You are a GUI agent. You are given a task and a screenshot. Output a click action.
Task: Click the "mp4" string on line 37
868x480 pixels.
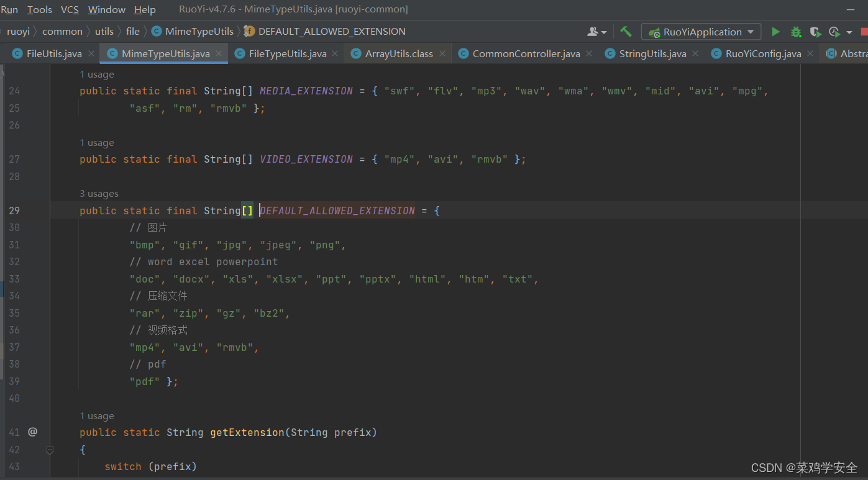tap(145, 347)
